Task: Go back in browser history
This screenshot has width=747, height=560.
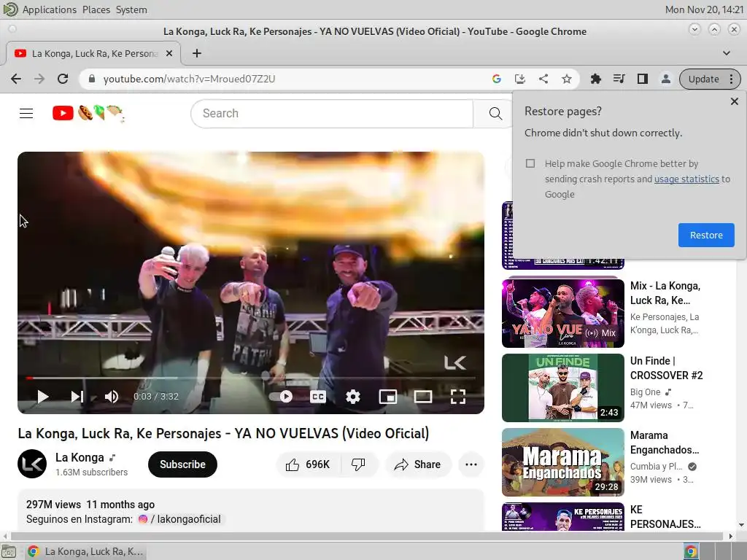Action: click(16, 79)
